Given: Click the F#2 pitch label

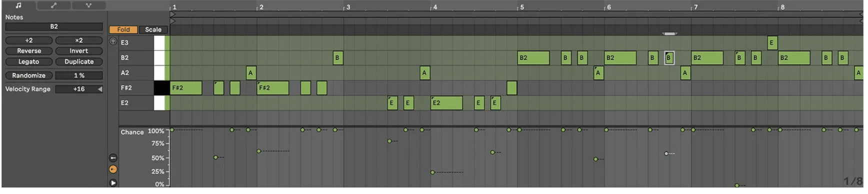Looking at the screenshot, I should point(126,88).
